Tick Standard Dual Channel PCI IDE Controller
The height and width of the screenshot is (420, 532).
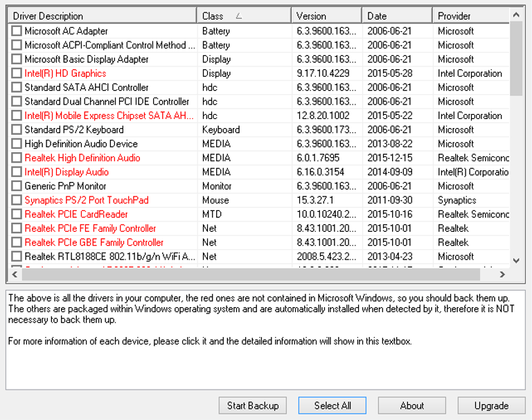17,101
